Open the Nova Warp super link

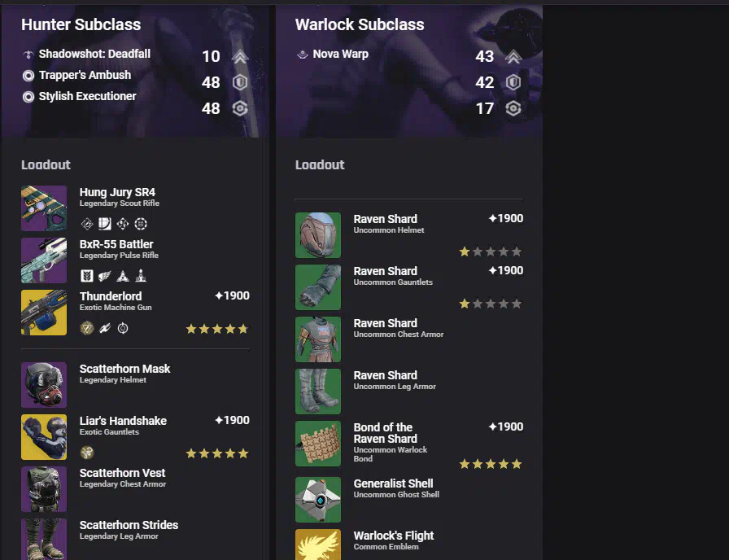(340, 54)
